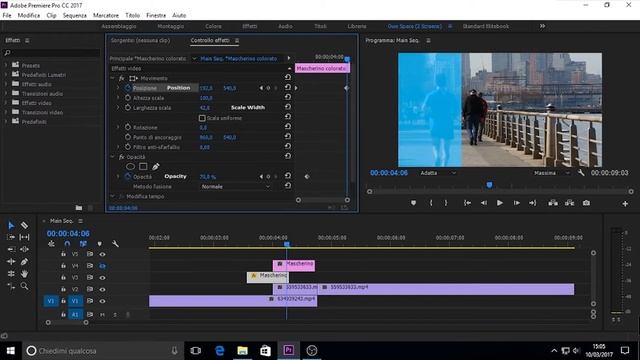The height and width of the screenshot is (360, 640).
Task: Step back one frame
Action: click(x=484, y=203)
